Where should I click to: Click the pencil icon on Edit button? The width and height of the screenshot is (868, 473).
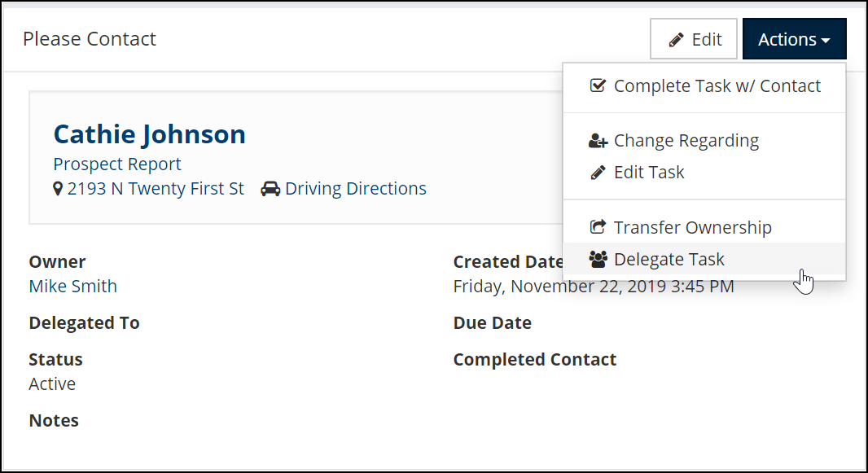[676, 40]
